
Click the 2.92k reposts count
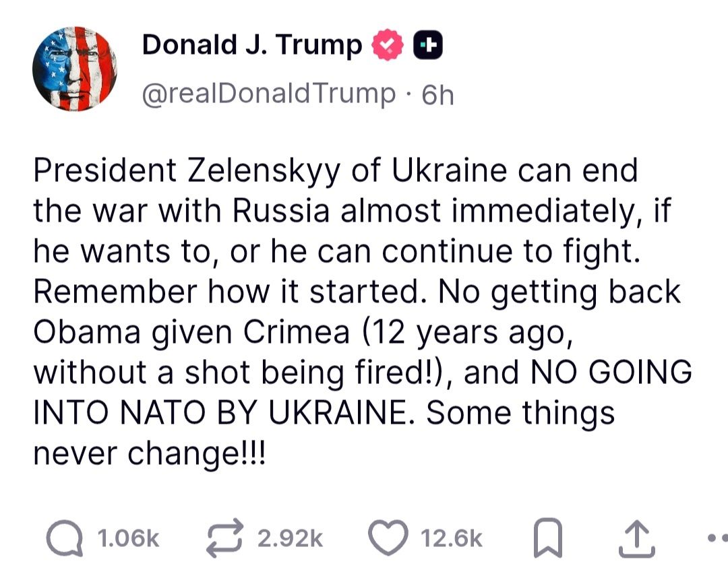coord(291,539)
